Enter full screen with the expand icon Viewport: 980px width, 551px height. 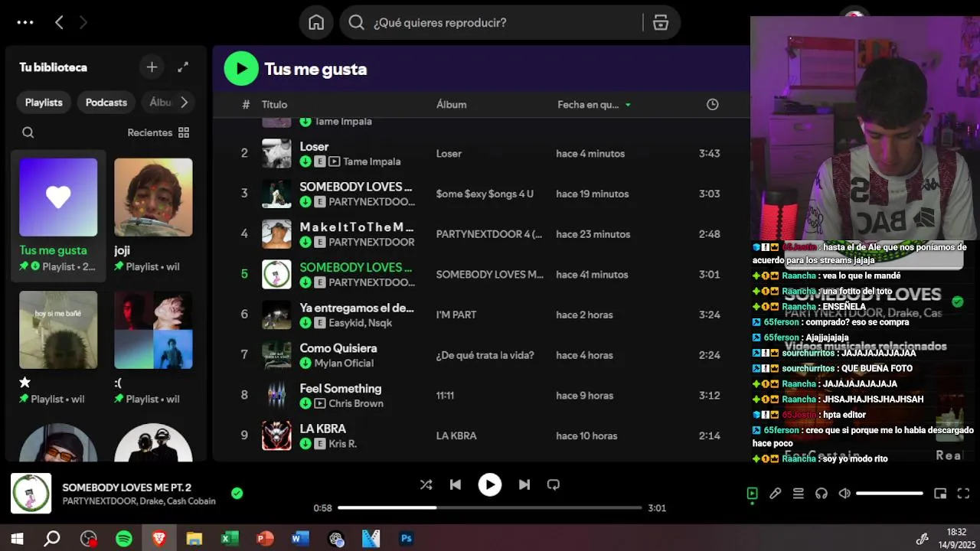point(963,494)
